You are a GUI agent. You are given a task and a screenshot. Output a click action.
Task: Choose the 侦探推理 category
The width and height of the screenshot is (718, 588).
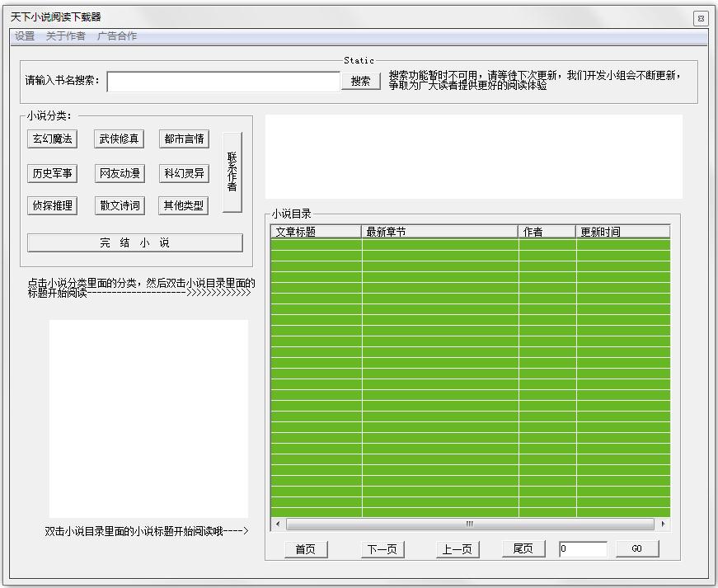(52, 205)
